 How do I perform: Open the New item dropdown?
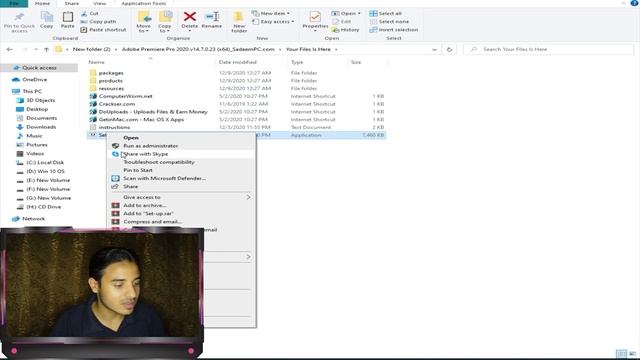point(271,13)
